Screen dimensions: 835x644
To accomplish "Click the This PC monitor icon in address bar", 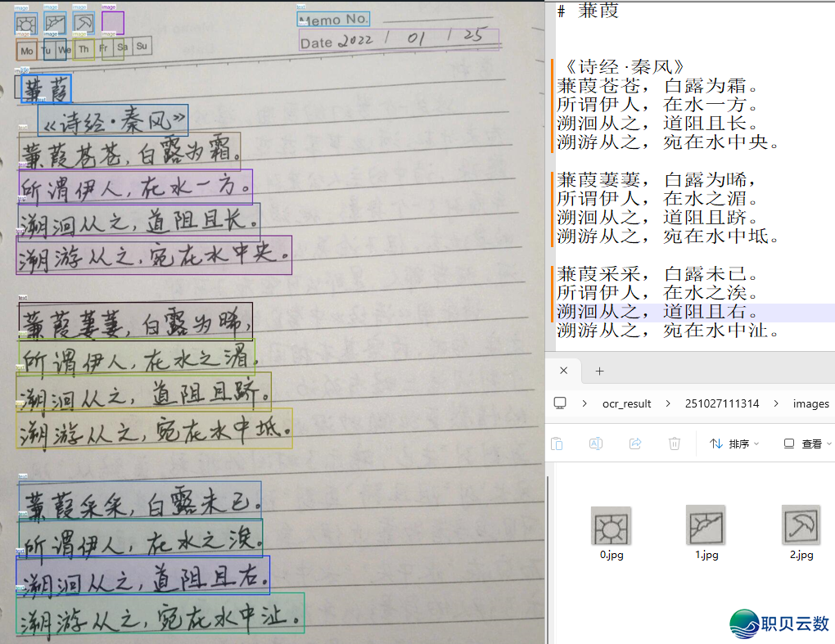I will [x=561, y=403].
